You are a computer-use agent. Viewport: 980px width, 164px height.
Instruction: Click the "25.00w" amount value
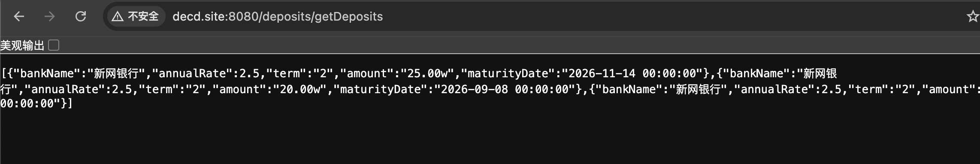click(427, 73)
